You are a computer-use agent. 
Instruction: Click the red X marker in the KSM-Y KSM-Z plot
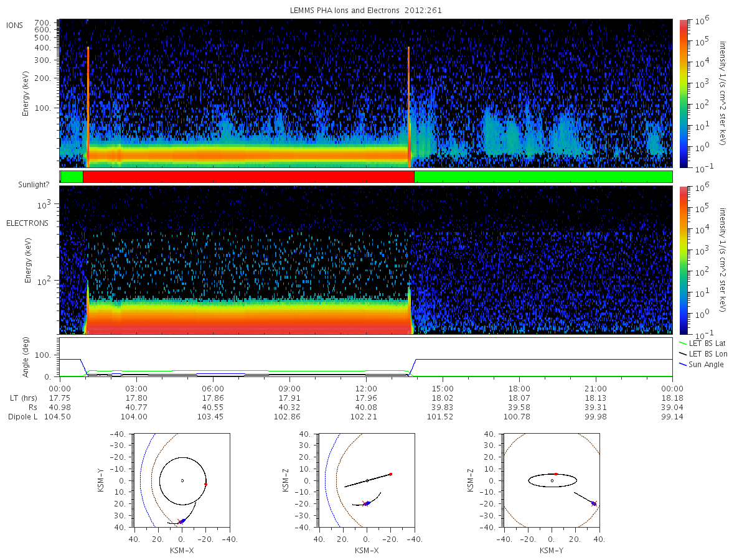click(593, 503)
